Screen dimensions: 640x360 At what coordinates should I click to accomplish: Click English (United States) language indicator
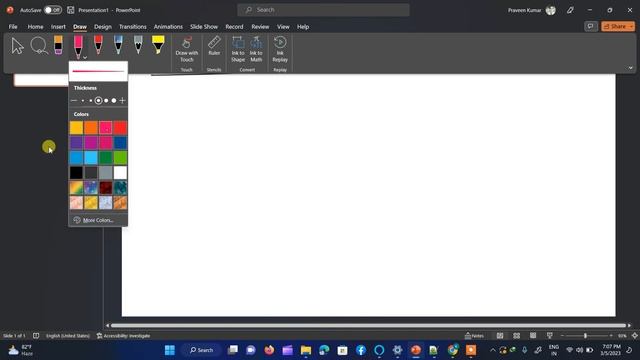pos(67,336)
